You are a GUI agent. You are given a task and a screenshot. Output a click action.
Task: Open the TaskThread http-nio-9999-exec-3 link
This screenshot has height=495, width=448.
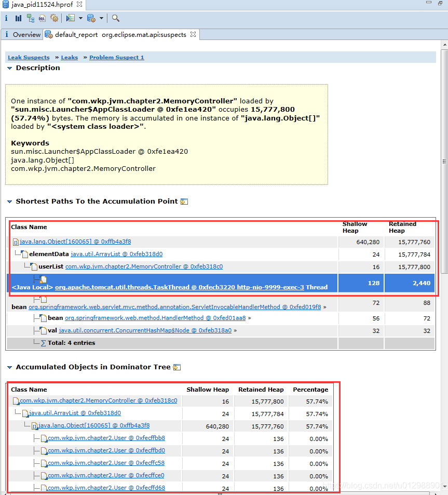click(x=180, y=287)
